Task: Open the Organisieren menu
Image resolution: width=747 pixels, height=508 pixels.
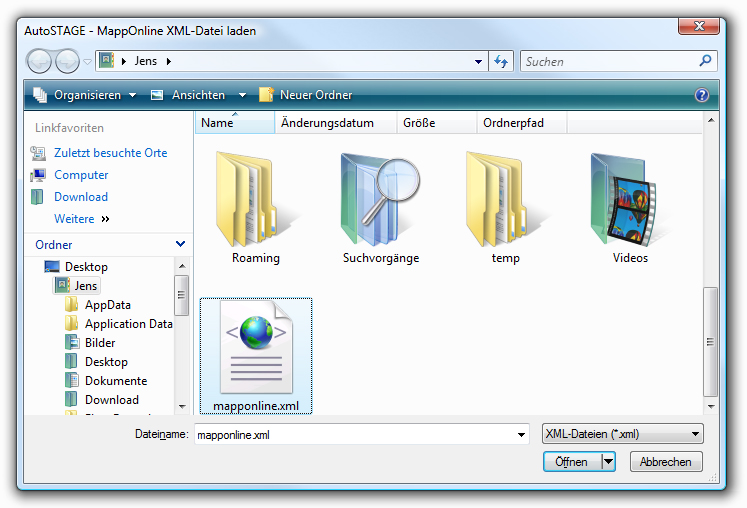Action: pyautogui.click(x=85, y=95)
